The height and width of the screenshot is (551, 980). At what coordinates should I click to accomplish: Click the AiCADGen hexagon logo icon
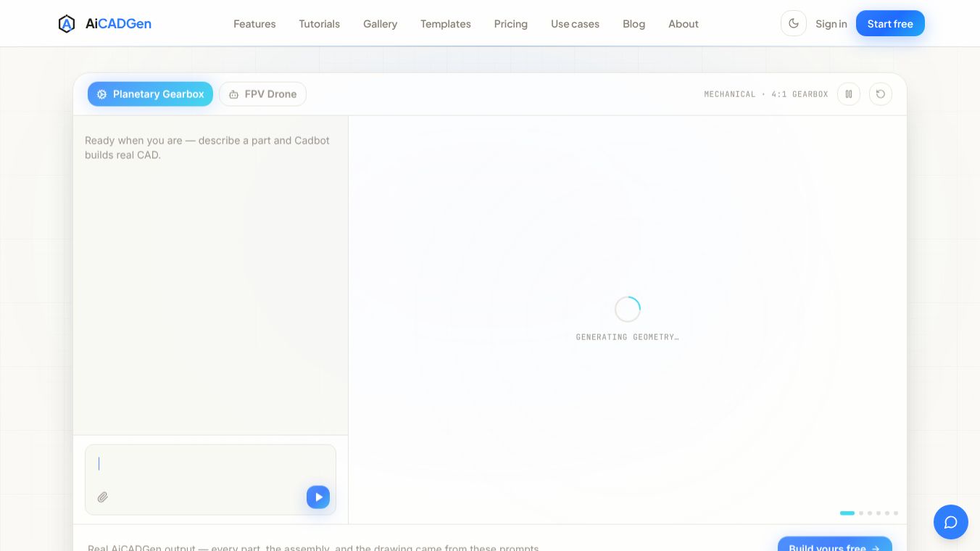[x=67, y=24]
